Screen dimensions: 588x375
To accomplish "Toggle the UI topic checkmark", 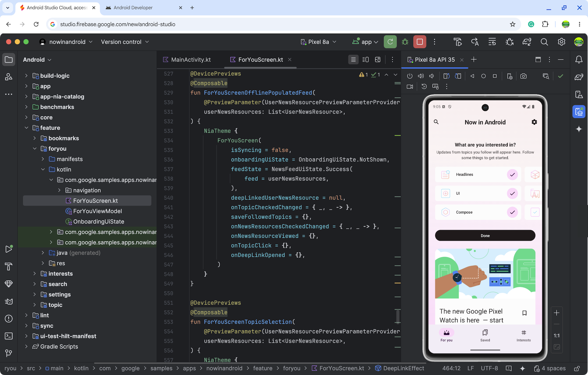I will pos(512,193).
